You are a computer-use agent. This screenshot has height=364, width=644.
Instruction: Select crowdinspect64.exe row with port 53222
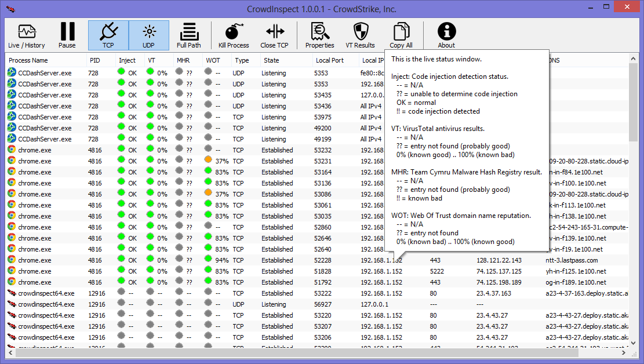(x=317, y=293)
